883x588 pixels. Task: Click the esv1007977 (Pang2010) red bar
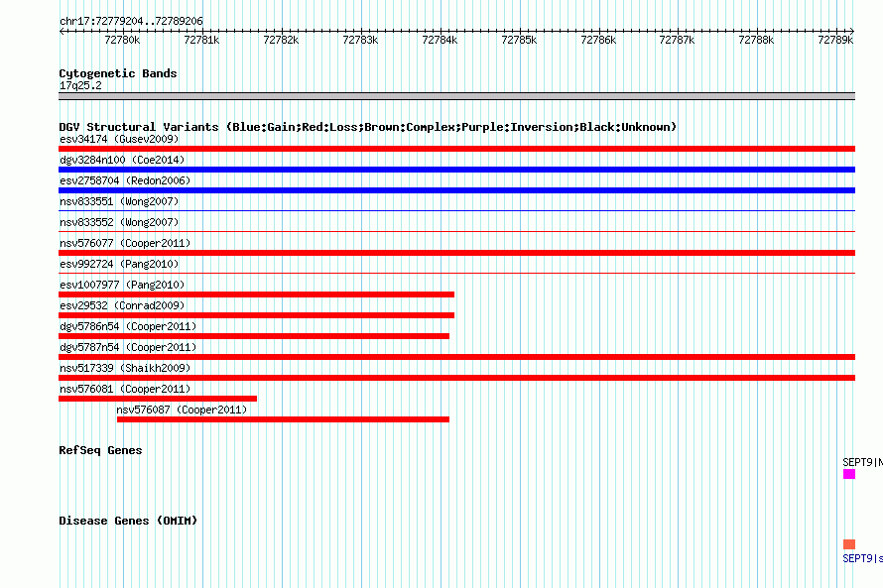[x=256, y=294]
